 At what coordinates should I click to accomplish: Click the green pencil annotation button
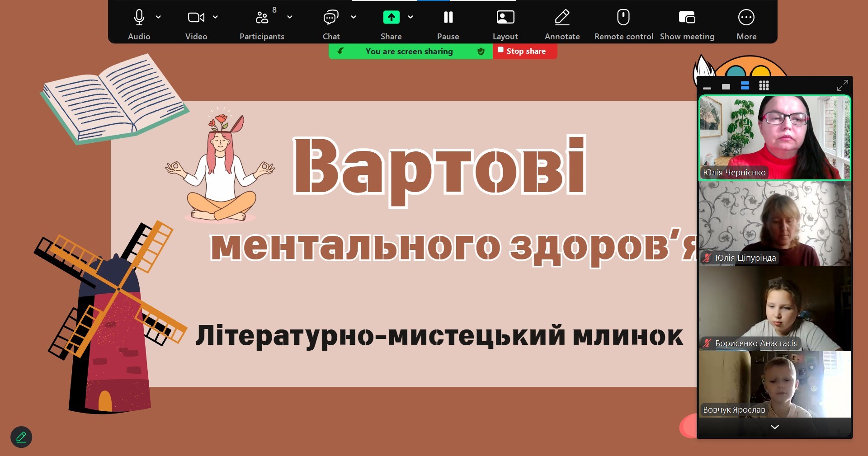21,437
